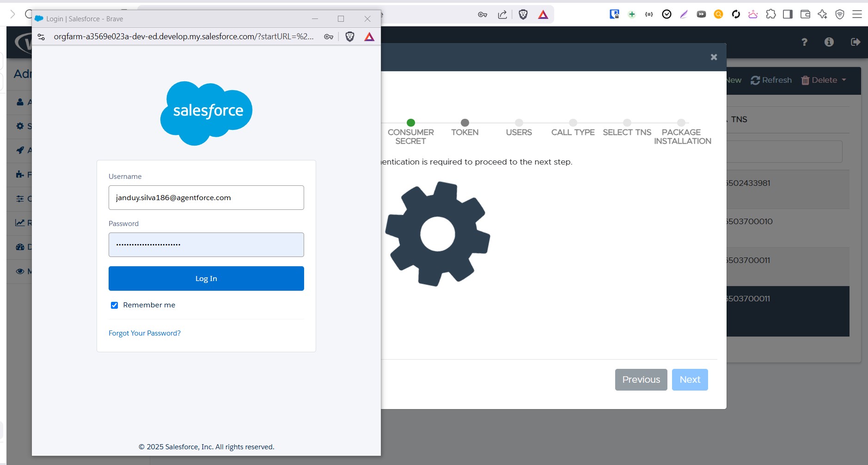Open the Forgot Your Password link
This screenshot has height=465, width=868.
coord(144,333)
